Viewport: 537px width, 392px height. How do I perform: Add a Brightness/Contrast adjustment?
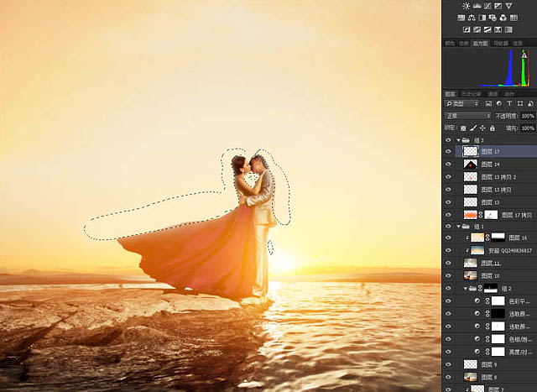(x=467, y=6)
